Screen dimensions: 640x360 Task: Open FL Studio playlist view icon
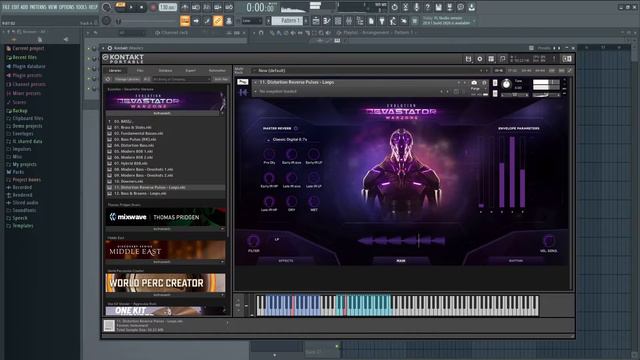coord(316,20)
